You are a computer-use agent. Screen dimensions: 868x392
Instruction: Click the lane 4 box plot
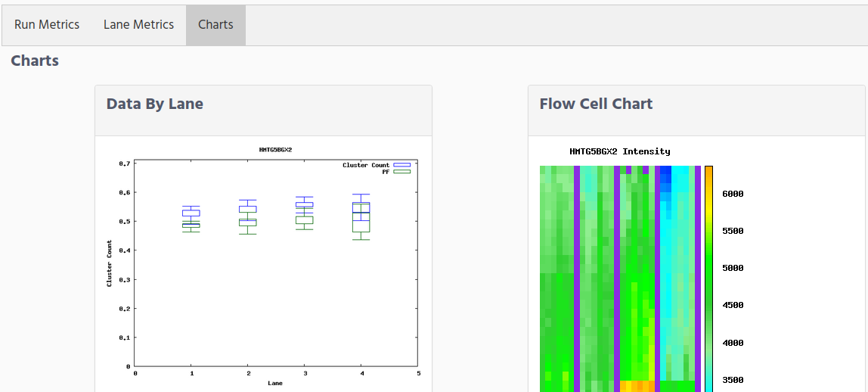pyautogui.click(x=361, y=217)
